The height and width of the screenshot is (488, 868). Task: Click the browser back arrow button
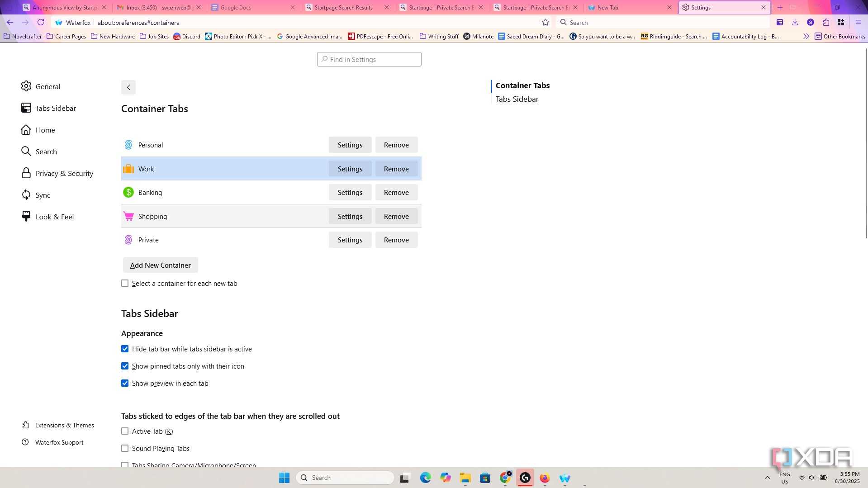tap(10, 22)
